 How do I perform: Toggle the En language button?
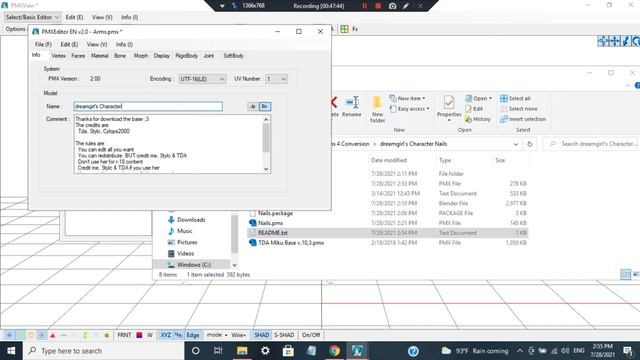pyautogui.click(x=265, y=107)
